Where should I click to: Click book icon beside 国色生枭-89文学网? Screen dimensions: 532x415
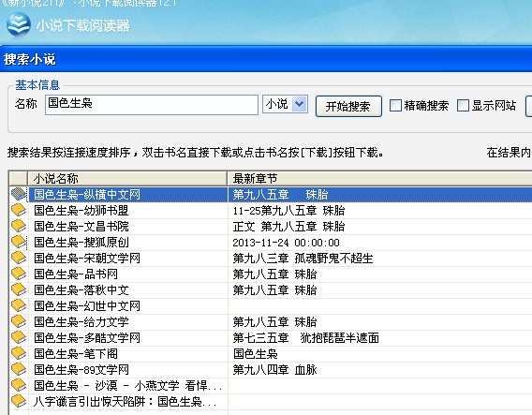click(19, 369)
